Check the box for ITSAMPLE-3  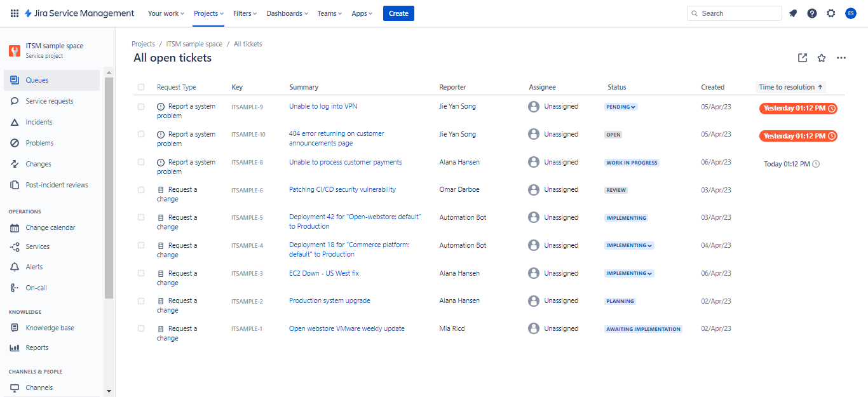[x=141, y=273]
